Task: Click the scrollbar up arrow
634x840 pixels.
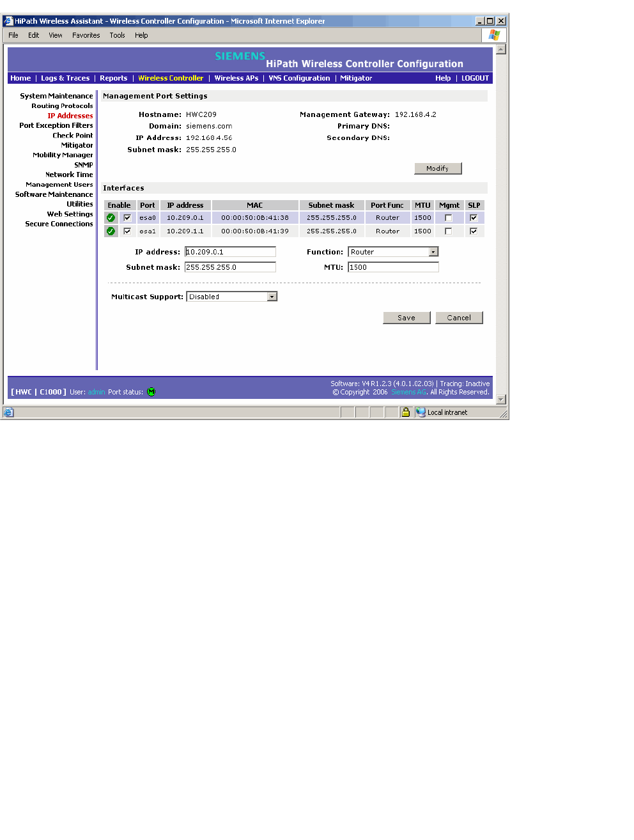Action: 501,49
